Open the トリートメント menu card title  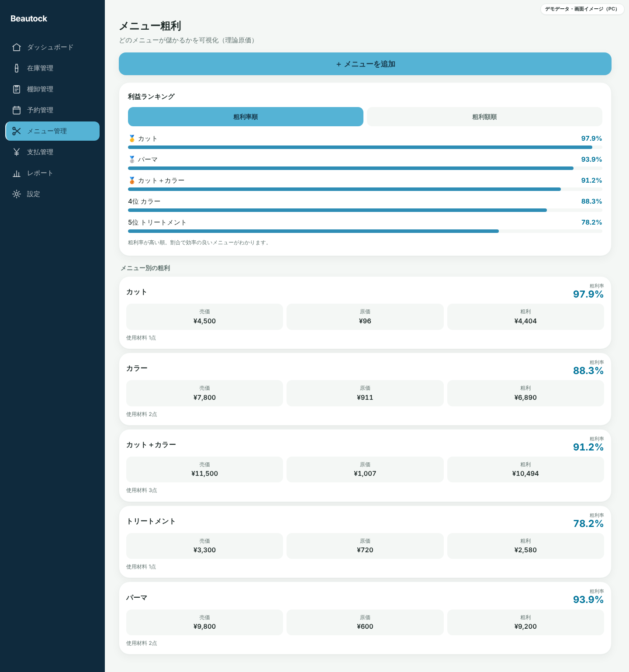151,521
